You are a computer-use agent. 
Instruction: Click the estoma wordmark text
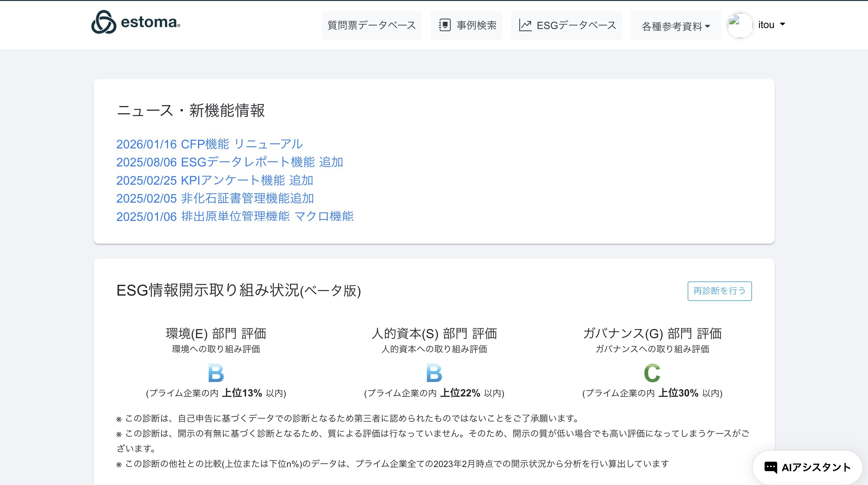[150, 22]
